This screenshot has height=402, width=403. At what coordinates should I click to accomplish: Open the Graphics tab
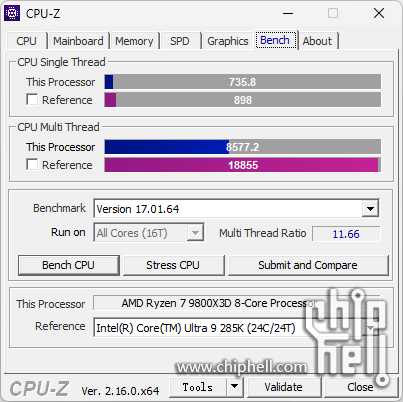(x=228, y=41)
